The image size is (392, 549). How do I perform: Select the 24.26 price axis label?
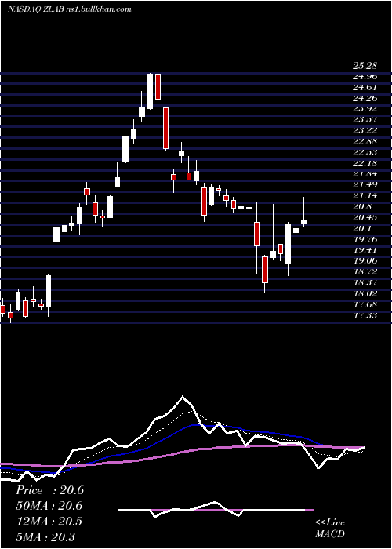[x=364, y=98]
